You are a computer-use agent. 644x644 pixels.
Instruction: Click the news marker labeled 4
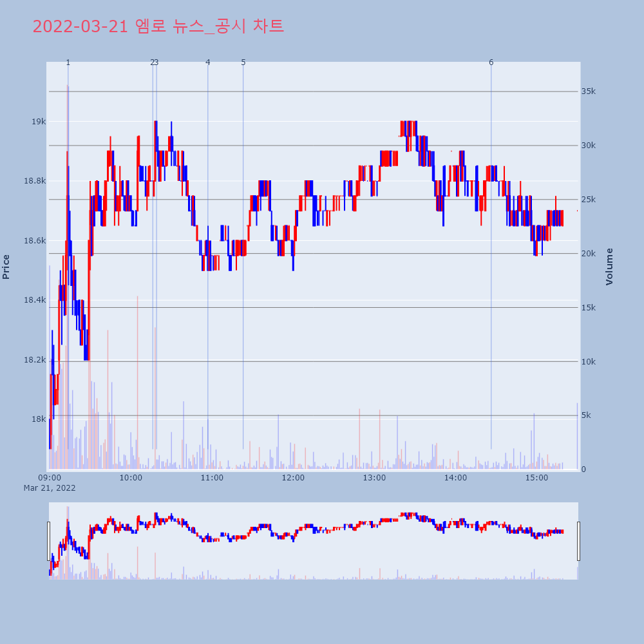click(x=208, y=62)
